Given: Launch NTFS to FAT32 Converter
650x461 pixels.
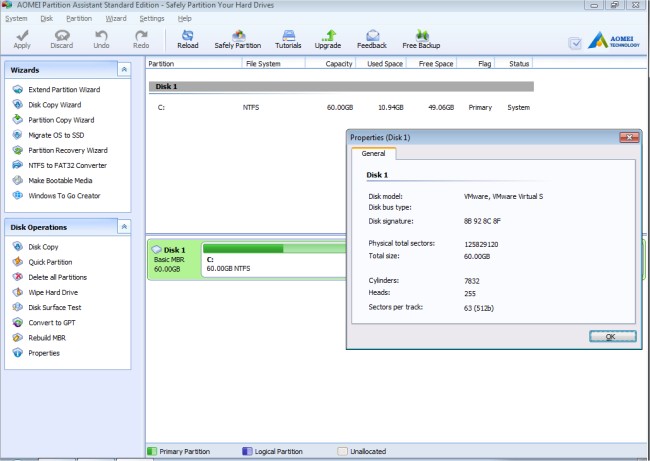Looking at the screenshot, I should click(x=67, y=165).
